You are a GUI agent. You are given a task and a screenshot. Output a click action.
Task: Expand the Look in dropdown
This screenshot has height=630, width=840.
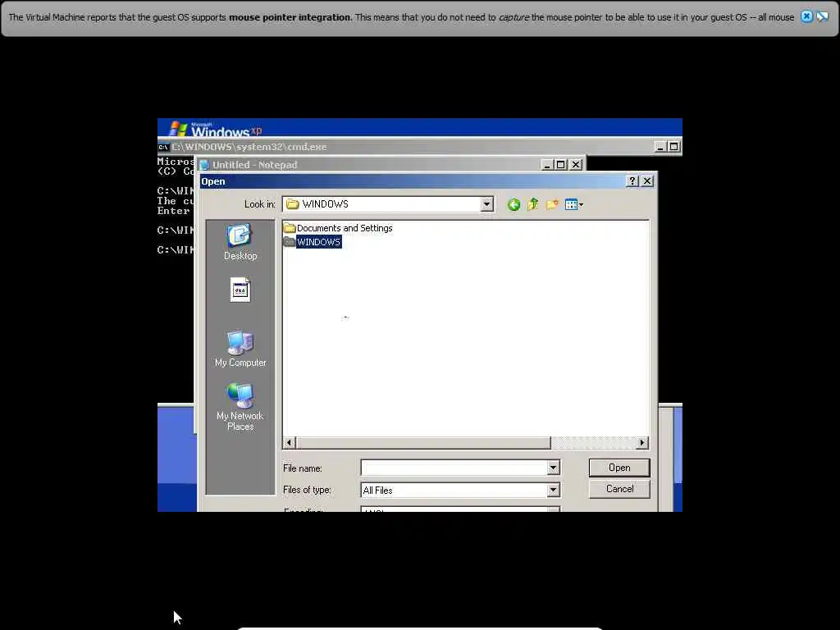[x=486, y=204]
